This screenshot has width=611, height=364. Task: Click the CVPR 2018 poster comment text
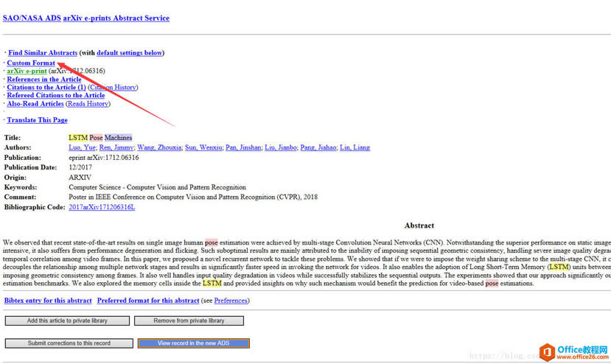(x=193, y=197)
